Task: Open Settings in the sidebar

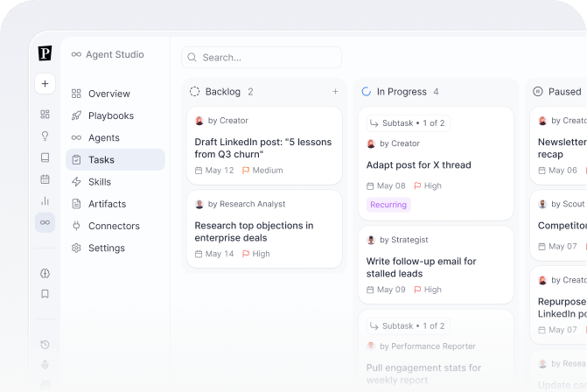Action: (x=115, y=248)
